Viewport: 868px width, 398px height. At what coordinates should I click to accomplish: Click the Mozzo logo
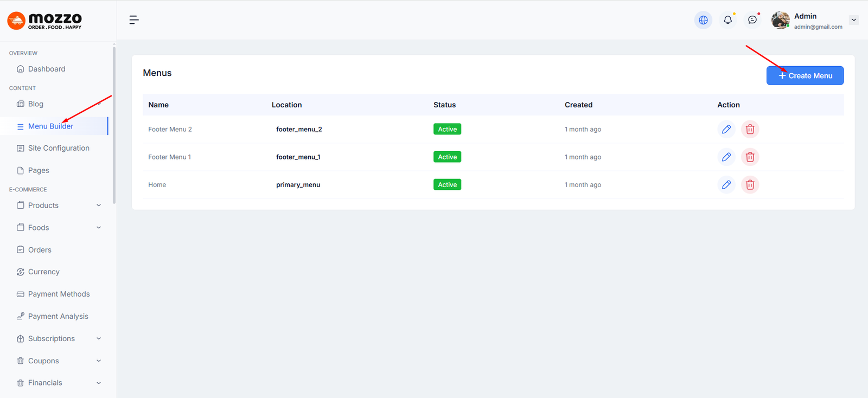click(44, 21)
